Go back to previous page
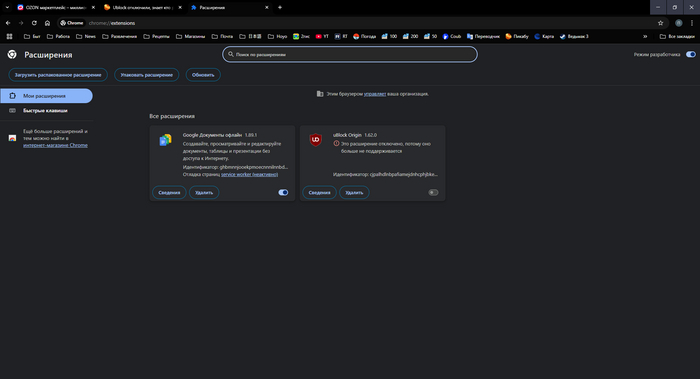 [x=8, y=23]
